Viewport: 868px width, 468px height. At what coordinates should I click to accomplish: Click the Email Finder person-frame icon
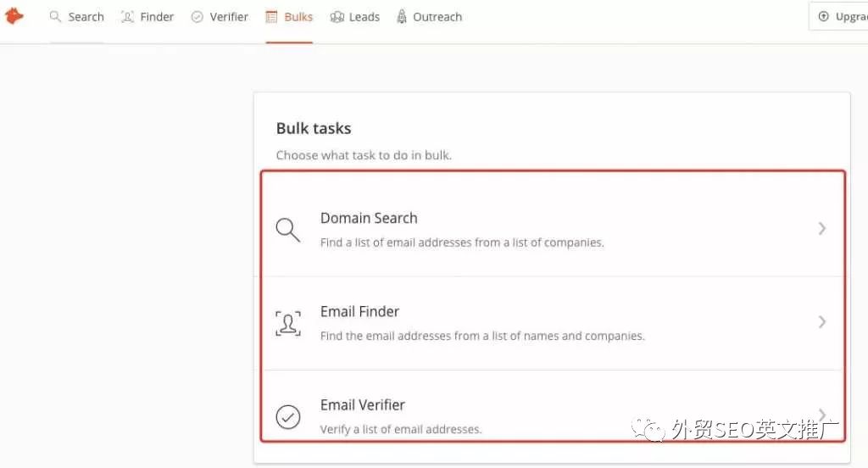(x=288, y=324)
